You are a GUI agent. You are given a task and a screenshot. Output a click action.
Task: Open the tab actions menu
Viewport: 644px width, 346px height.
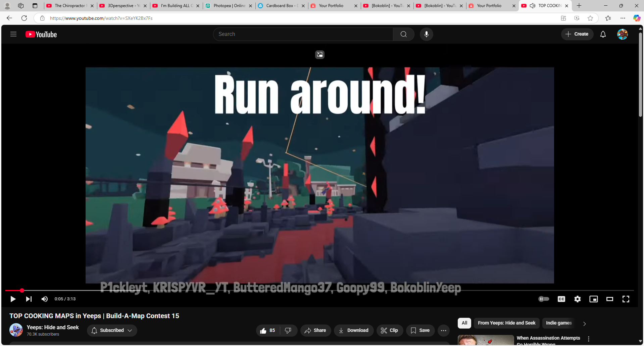pyautogui.click(x=35, y=6)
